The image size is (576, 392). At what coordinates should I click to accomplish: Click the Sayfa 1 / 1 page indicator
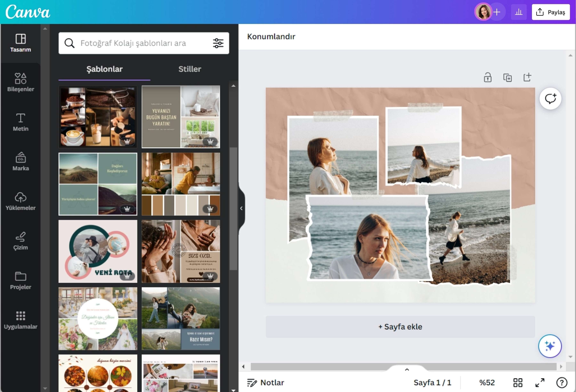[x=432, y=383]
